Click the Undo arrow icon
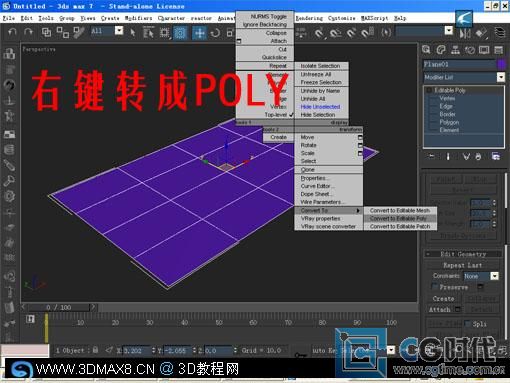Image resolution: width=510 pixels, height=383 pixels. point(12,32)
